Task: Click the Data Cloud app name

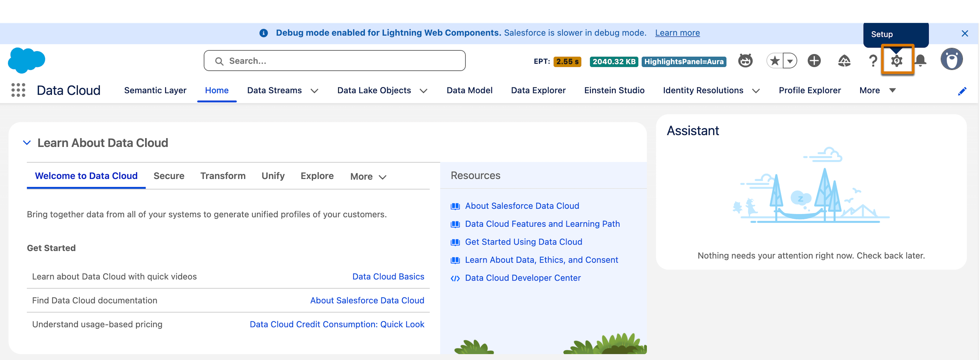Action: tap(68, 90)
